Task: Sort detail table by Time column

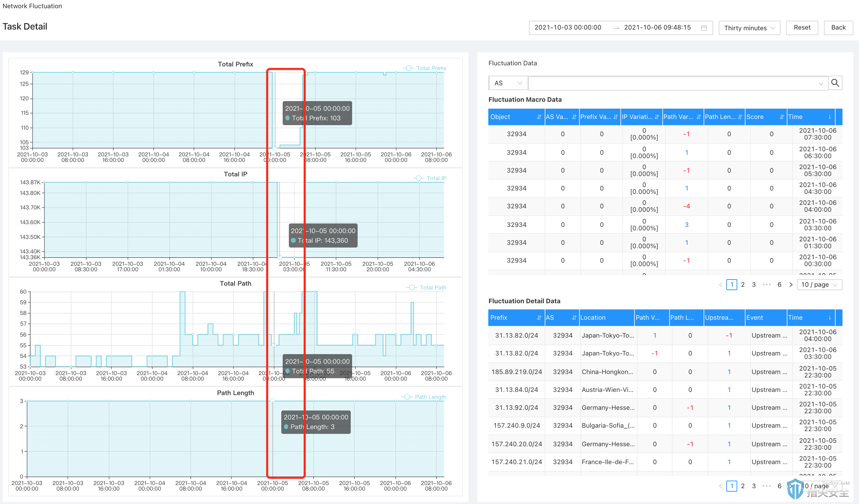Action: (830, 318)
